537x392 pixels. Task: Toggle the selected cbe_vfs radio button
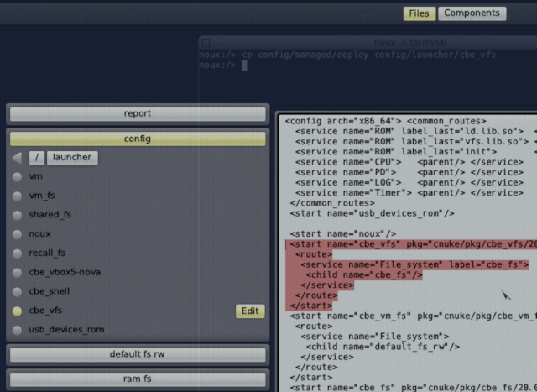coord(17,311)
